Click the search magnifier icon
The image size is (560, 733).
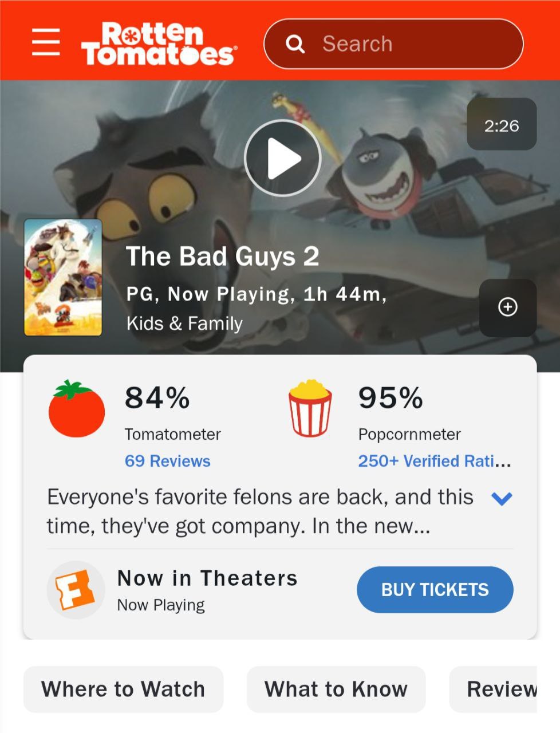tap(295, 44)
